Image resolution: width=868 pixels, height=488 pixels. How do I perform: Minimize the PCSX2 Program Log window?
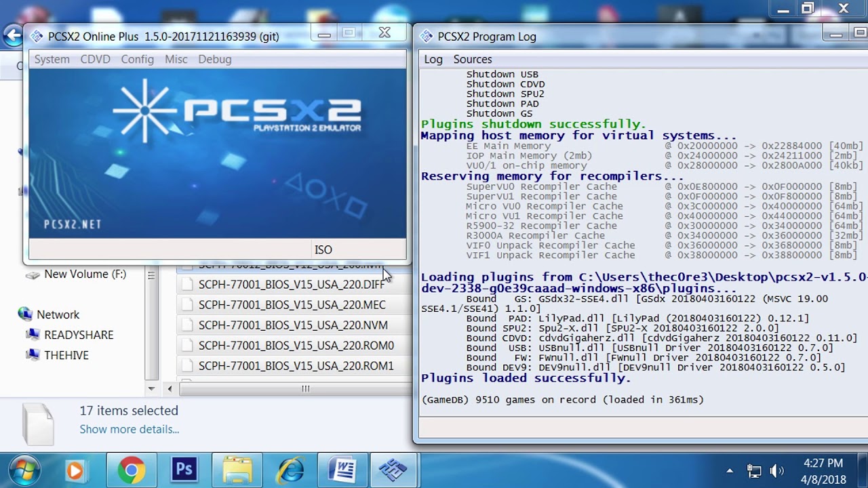(836, 35)
